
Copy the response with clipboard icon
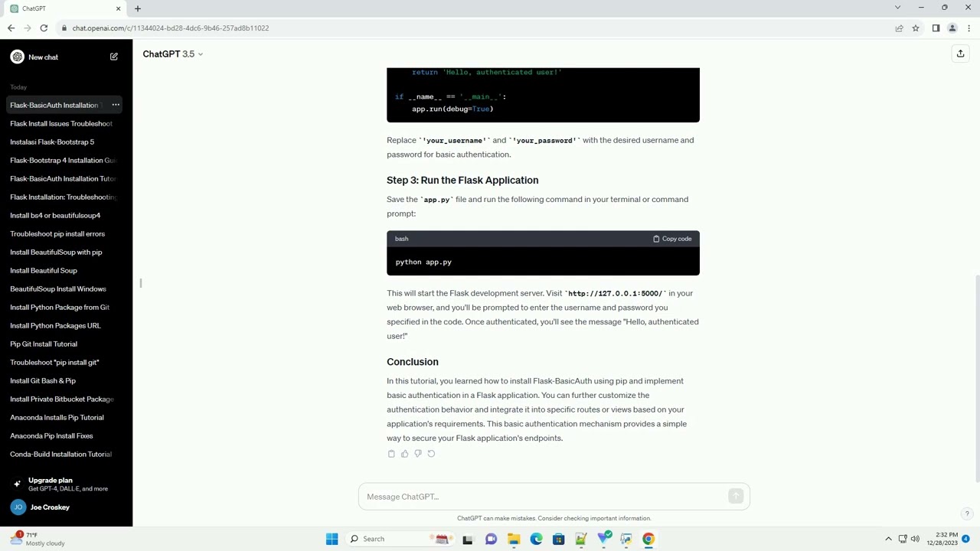391,454
